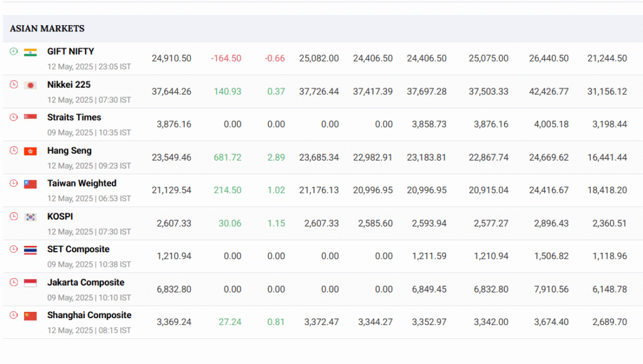Open the SET Composite index link
Screen dimensions: 643x364
78,249
